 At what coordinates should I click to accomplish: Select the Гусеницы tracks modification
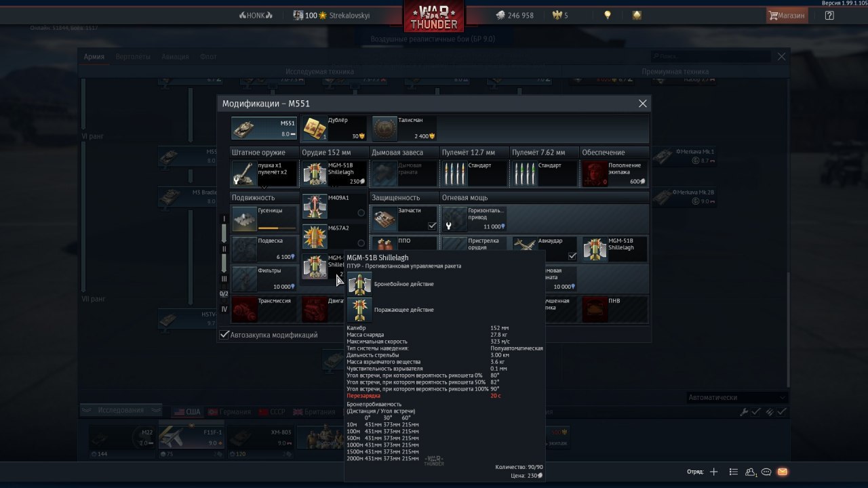click(x=264, y=219)
